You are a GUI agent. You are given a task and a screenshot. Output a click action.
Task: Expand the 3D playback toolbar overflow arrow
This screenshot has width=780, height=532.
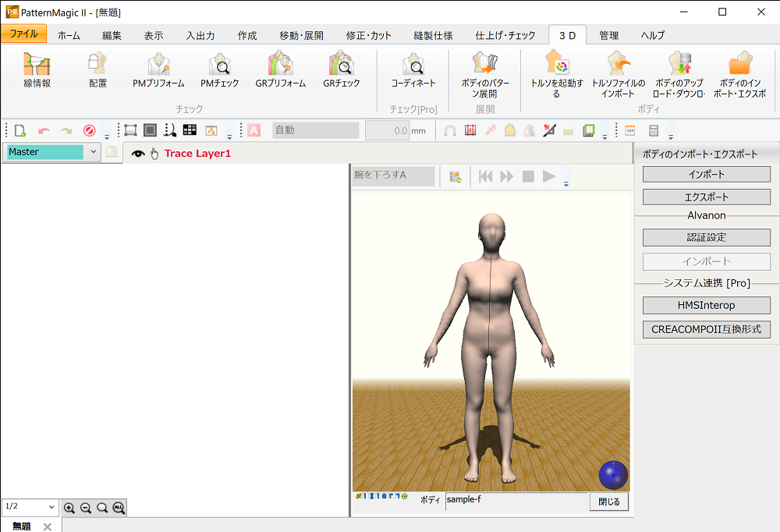click(566, 183)
